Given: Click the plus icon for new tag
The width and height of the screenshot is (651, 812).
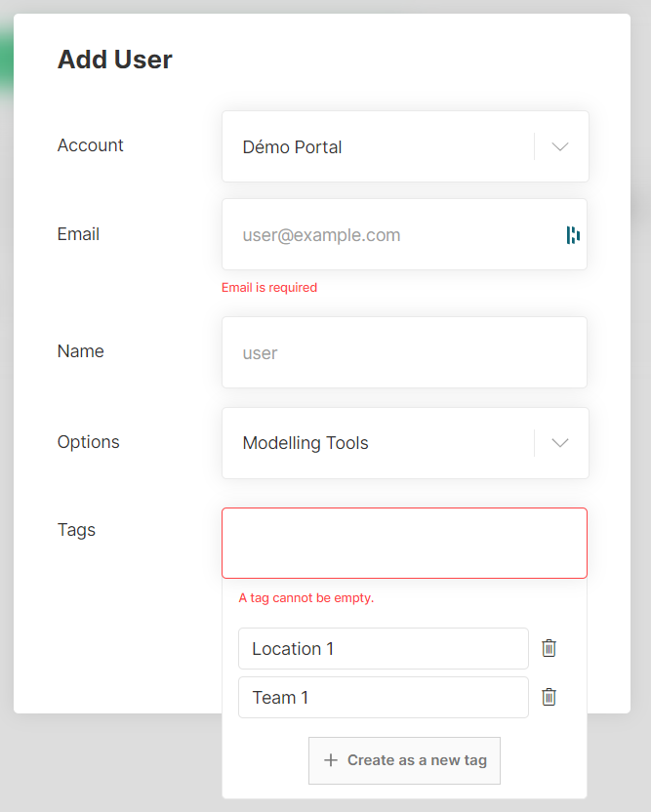Looking at the screenshot, I should tap(331, 760).
